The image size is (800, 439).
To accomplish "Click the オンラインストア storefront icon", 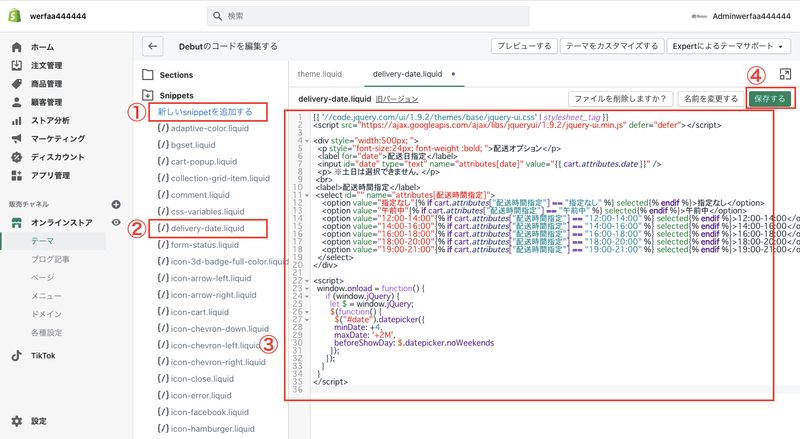I will (16, 223).
